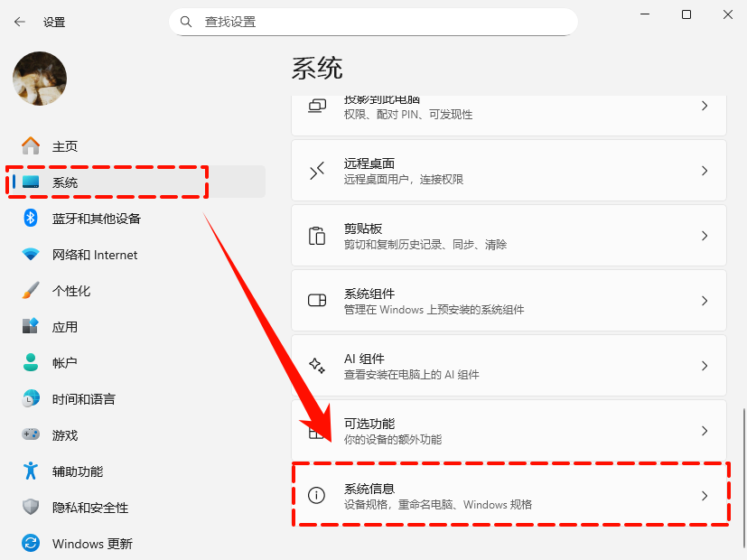
Task: Click the 系统组件 icon
Action: coord(317,301)
